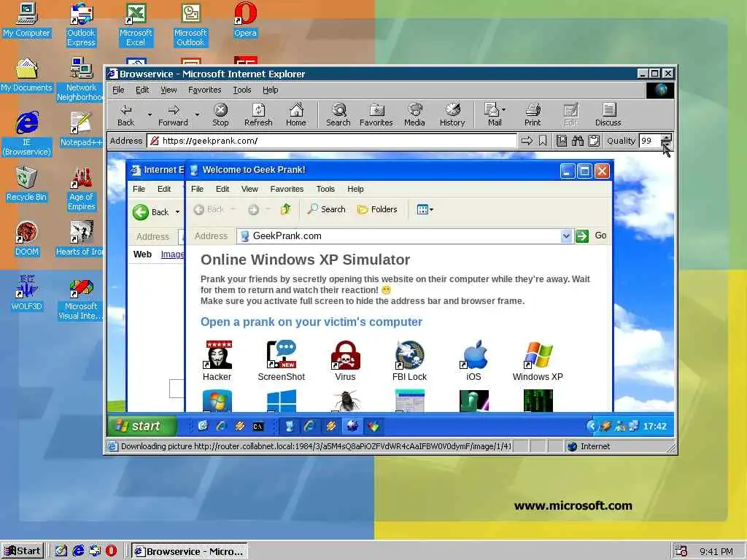
Task: Open dropdown arrow next to Forward button
Action: (x=197, y=114)
